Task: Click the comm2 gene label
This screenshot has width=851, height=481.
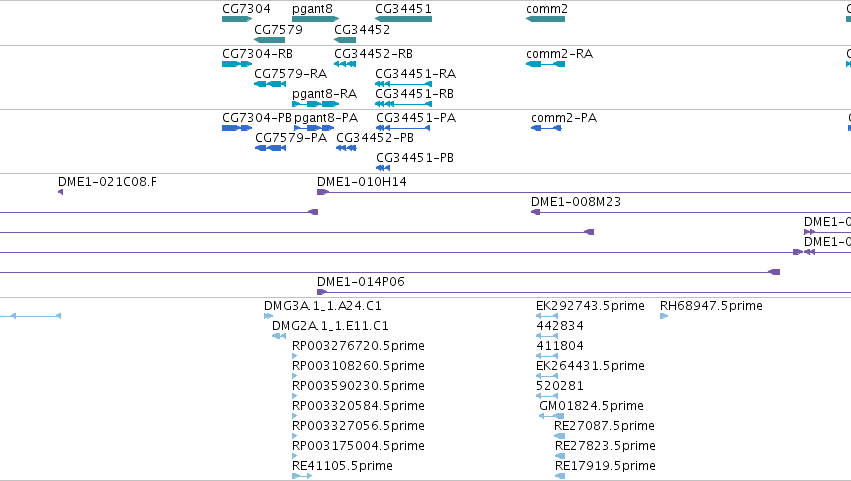Action: (547, 9)
